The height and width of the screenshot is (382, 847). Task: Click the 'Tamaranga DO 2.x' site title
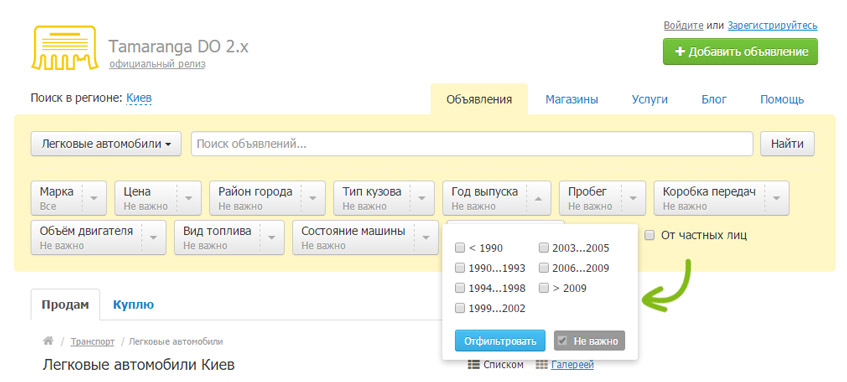(179, 46)
